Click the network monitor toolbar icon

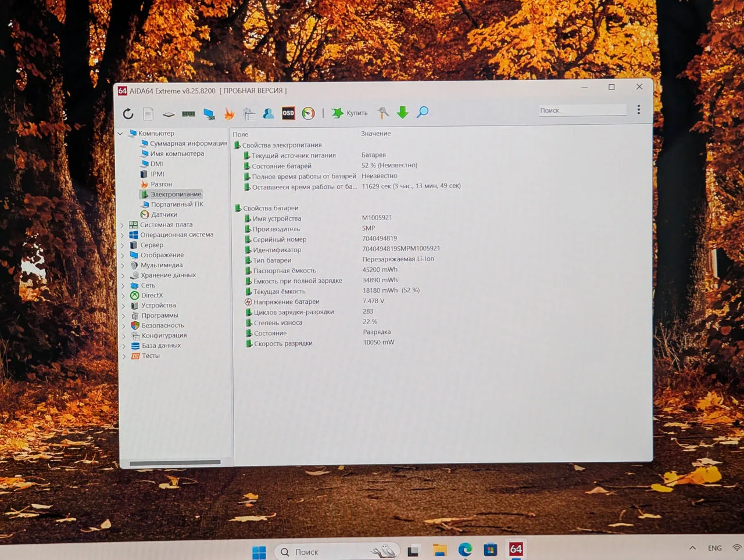click(209, 114)
